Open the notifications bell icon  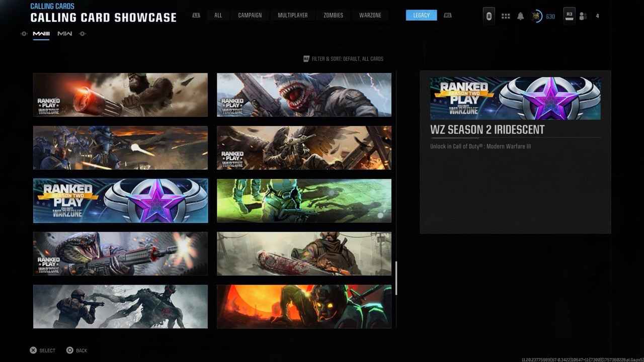pos(521,16)
